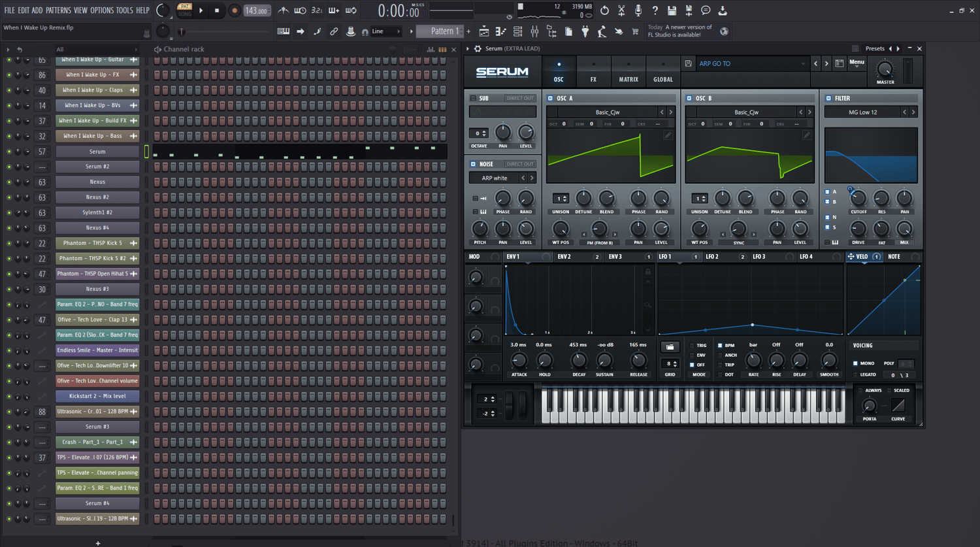Open the channel rack All filter dropdown
The image size is (980, 547).
[x=97, y=49]
